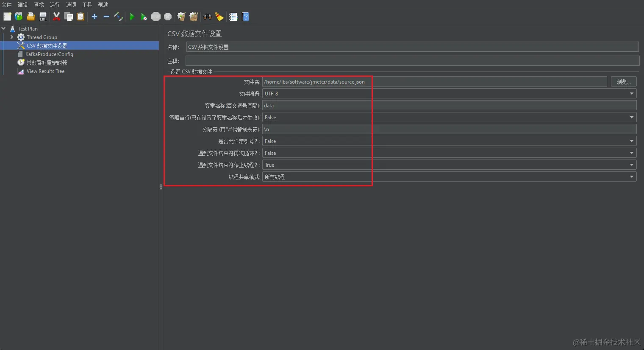This screenshot has width=644, height=350.
Task: Open the 查找 menu
Action: coord(39,5)
